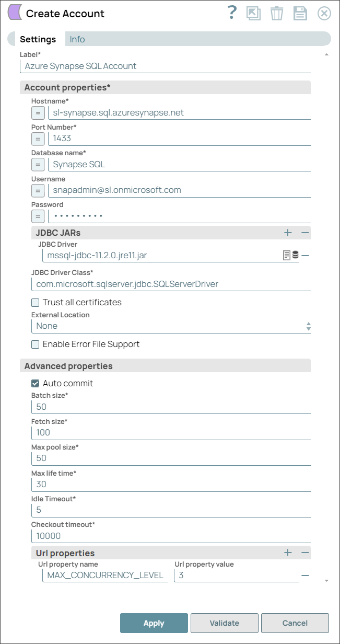The width and height of the screenshot is (340, 644).
Task: Enable the Trust all certificates checkbox
Action: (35, 302)
